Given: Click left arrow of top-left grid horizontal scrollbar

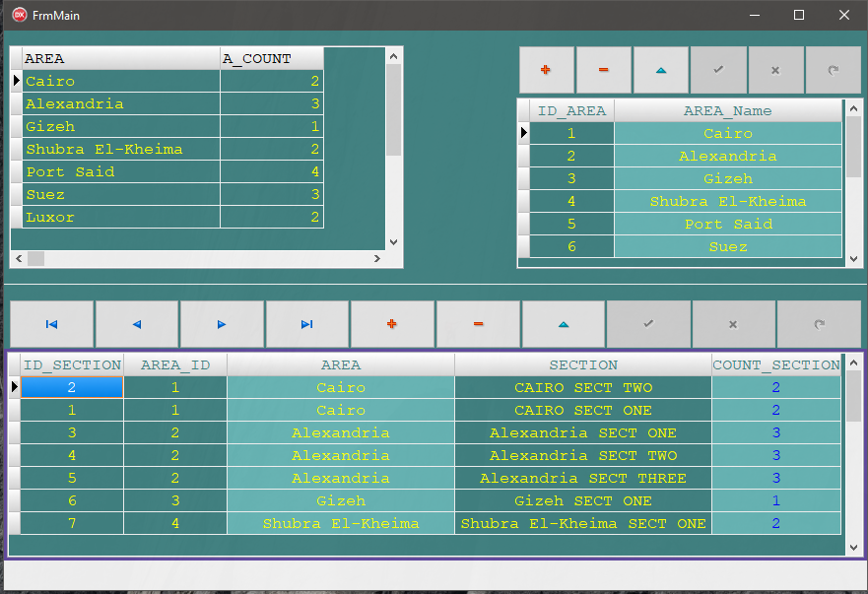Looking at the screenshot, I should coord(19,258).
